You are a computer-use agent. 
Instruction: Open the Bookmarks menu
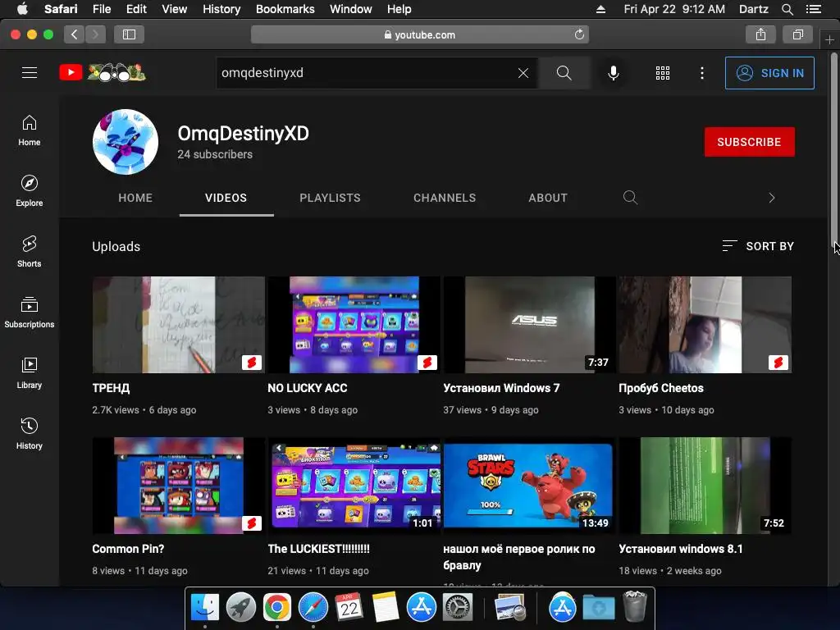(285, 9)
